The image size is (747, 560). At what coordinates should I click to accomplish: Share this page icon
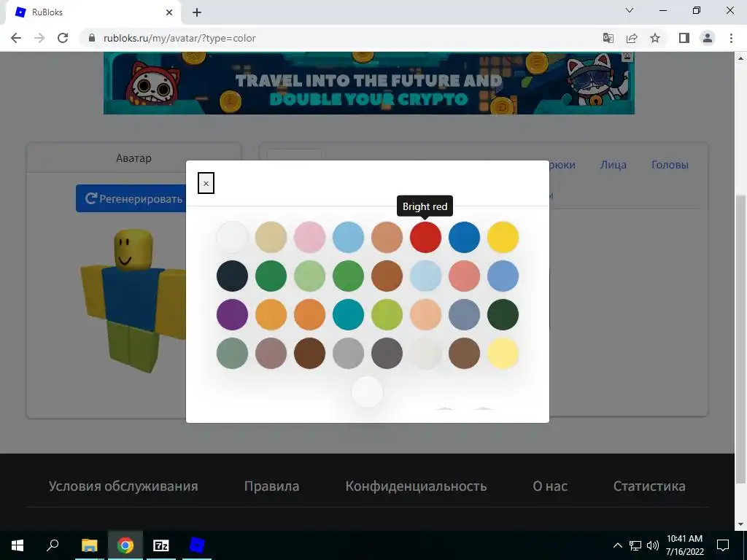coord(632,38)
